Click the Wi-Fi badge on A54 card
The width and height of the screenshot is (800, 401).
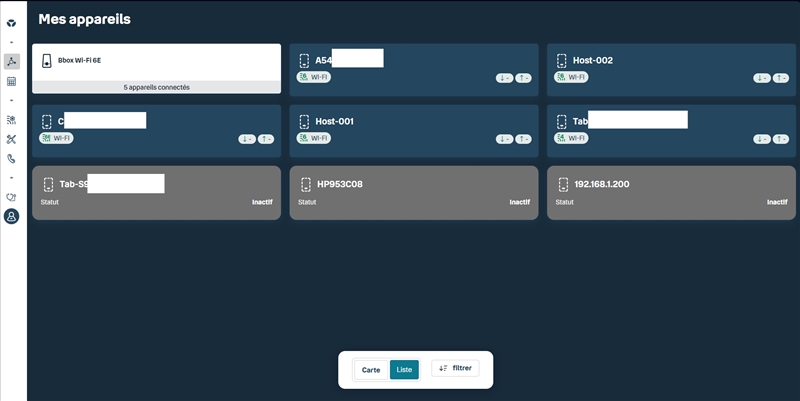click(313, 77)
